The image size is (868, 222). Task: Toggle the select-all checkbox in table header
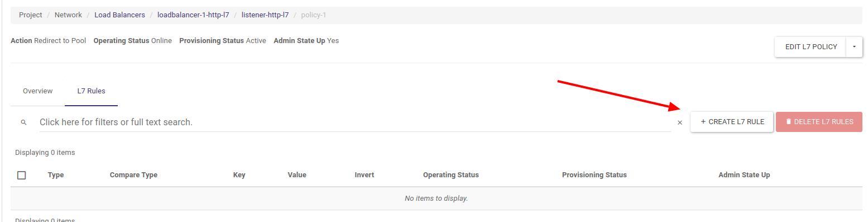pos(22,175)
